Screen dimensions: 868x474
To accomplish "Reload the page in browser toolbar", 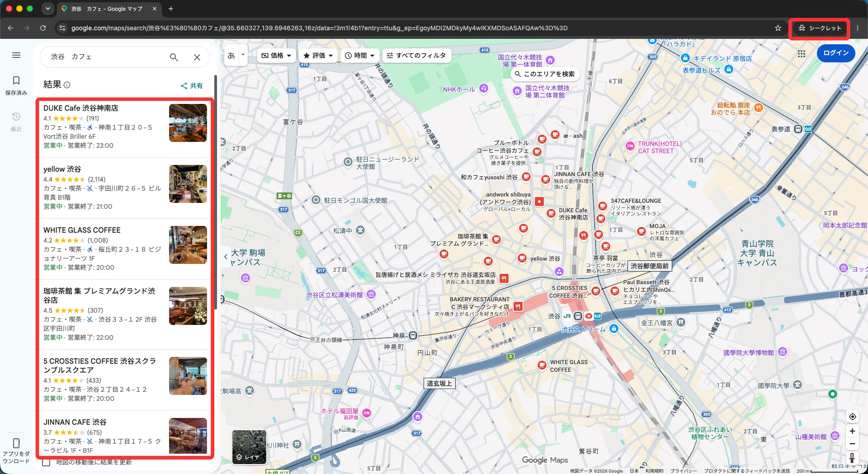I will (43, 28).
